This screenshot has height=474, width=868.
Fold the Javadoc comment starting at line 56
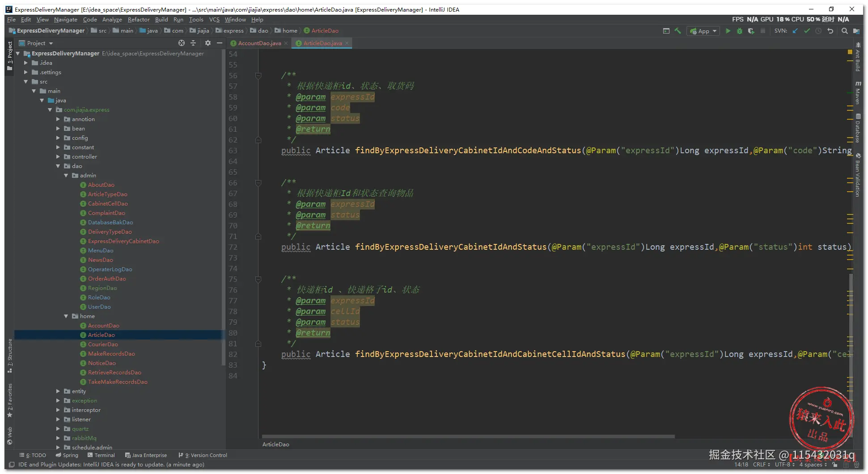click(x=258, y=76)
